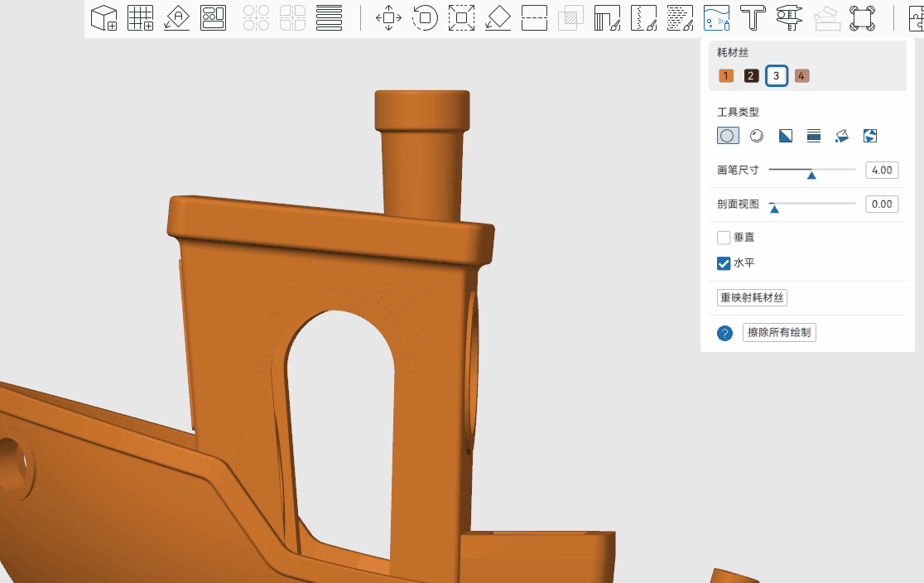Click the brush size 4.00 value field
The width and height of the screenshot is (924, 583).
pos(882,170)
